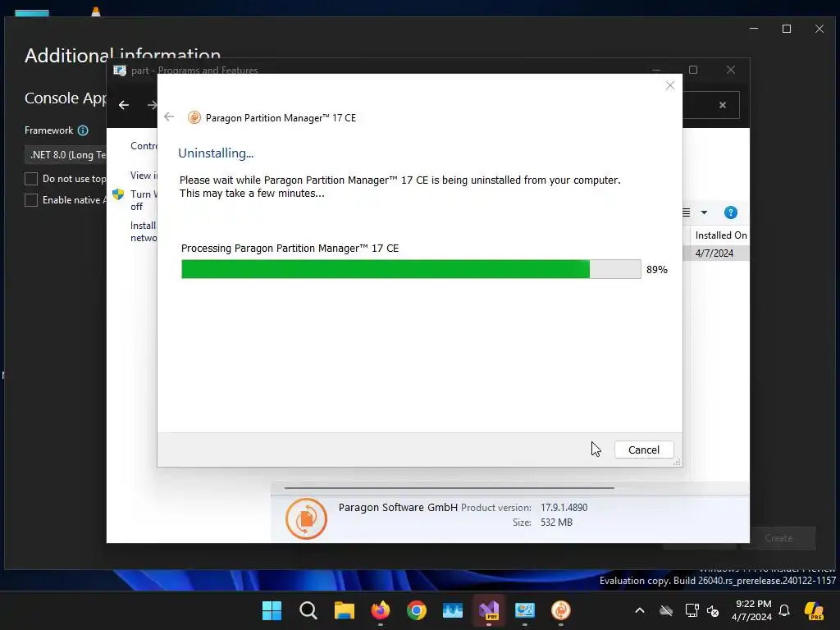
Task: Click the Create button in Visual Studio
Action: coord(778,538)
